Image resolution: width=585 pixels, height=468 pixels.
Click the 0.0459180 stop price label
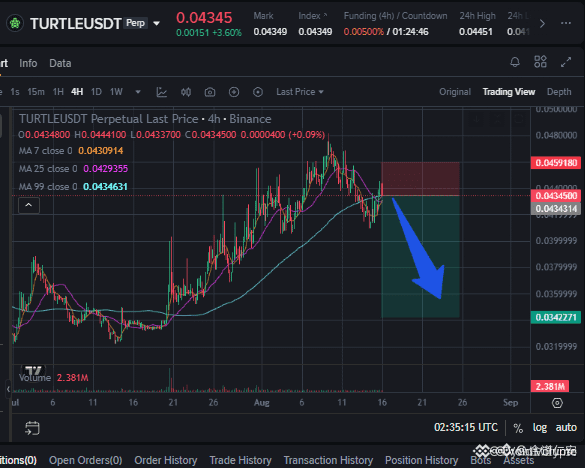click(x=556, y=163)
